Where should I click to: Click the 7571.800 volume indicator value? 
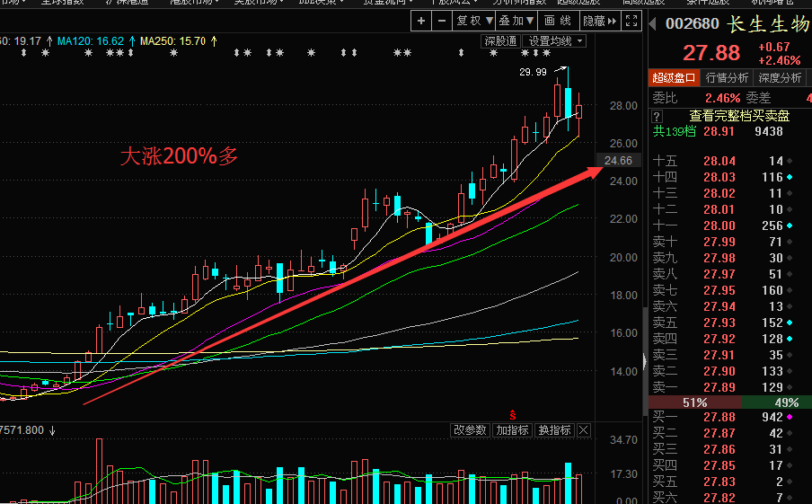[x=22, y=430]
